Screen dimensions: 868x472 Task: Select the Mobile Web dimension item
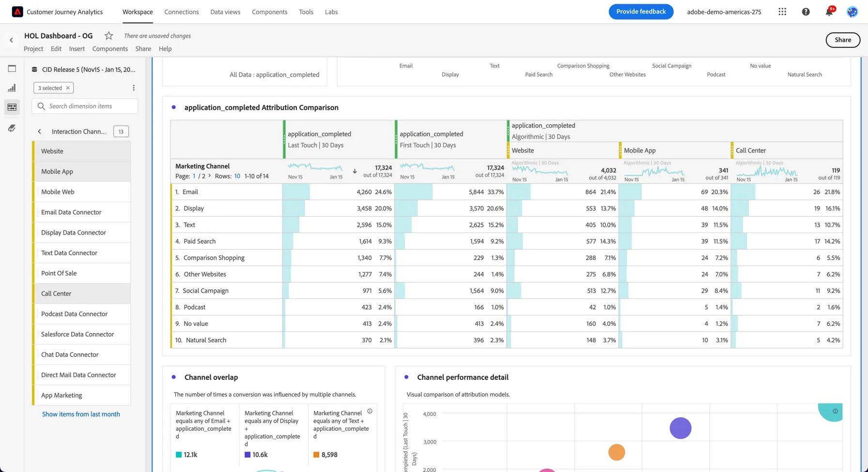pos(81,192)
